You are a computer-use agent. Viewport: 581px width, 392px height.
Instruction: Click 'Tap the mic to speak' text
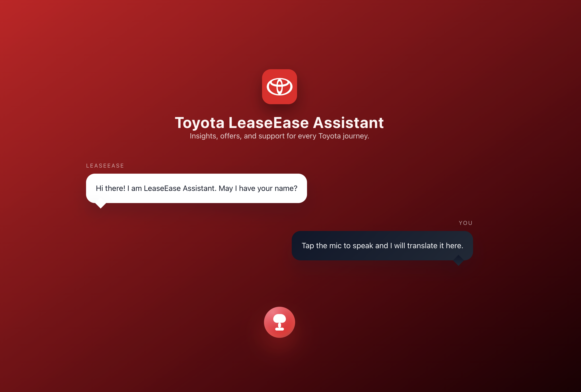click(338, 246)
